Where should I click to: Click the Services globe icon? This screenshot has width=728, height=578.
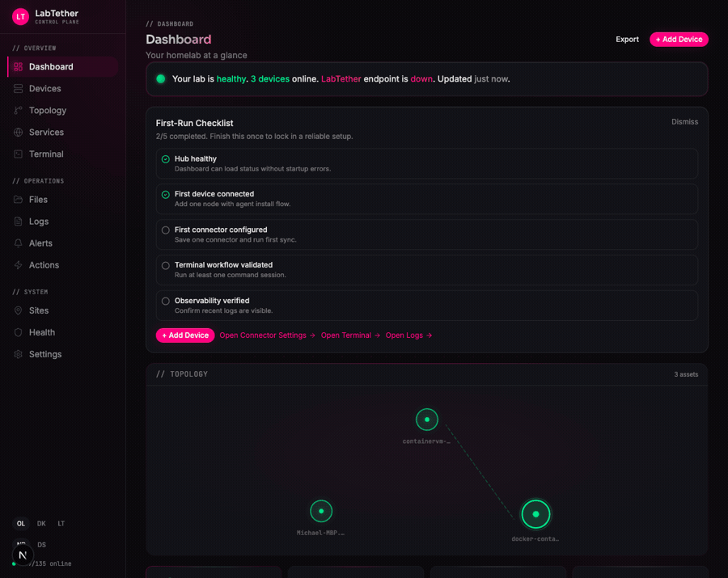coord(18,133)
